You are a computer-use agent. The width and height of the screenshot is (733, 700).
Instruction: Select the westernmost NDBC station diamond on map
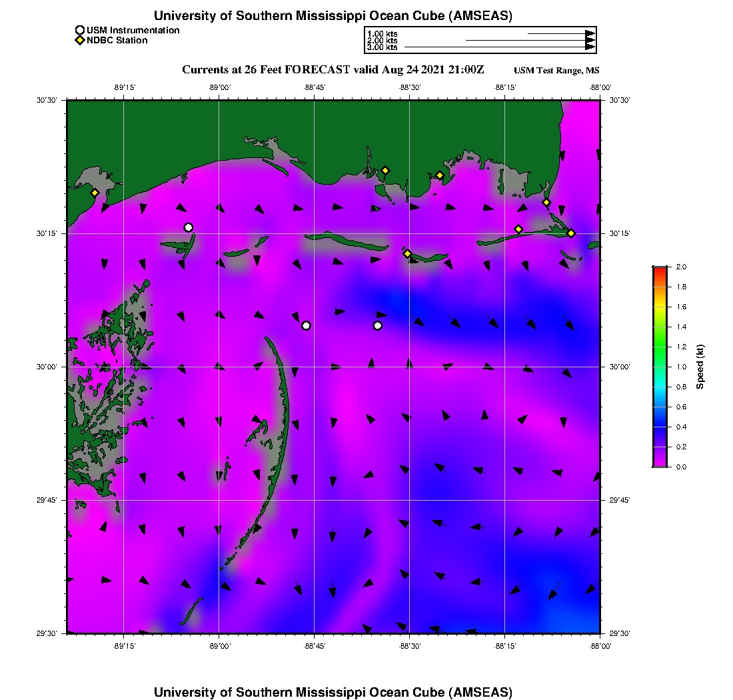[x=95, y=193]
